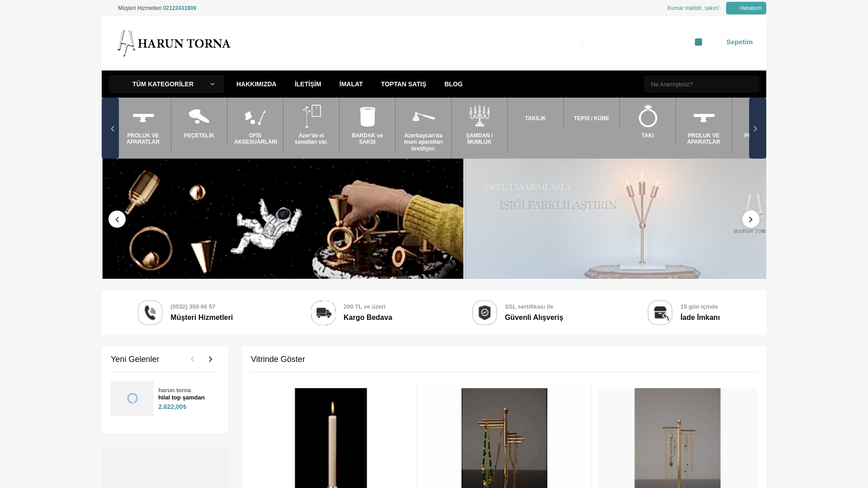Click the TAKI ring icon
The width and height of the screenshot is (868, 488).
pyautogui.click(x=647, y=117)
